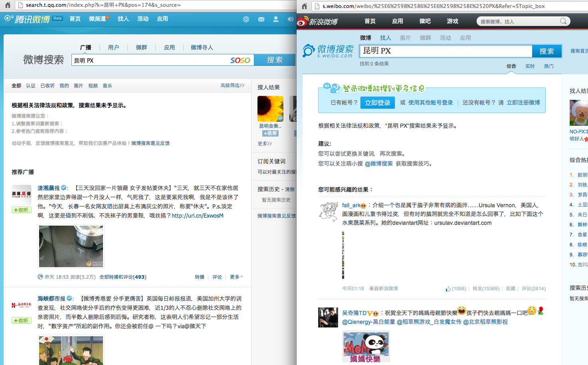The width and height of the screenshot is (588, 365).
Task: Click the Sina Weibo logo
Action: pos(318,21)
